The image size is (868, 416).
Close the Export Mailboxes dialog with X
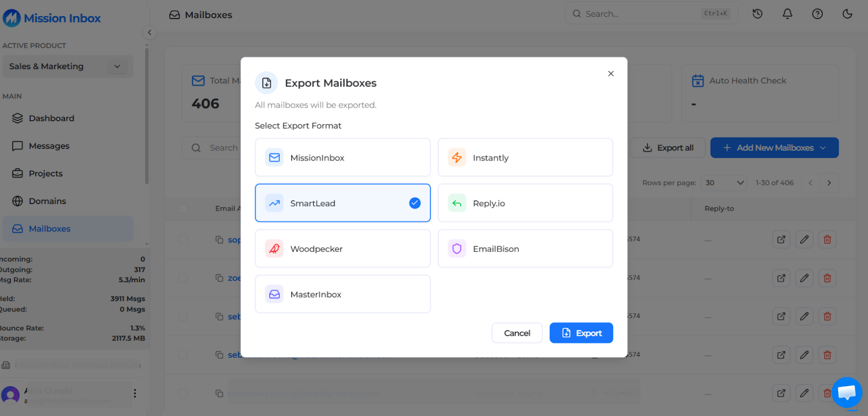pyautogui.click(x=611, y=73)
